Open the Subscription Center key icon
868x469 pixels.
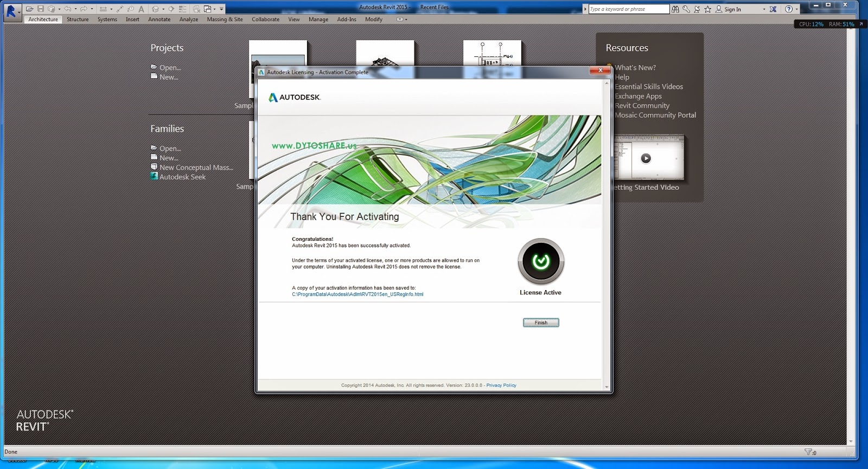(686, 9)
